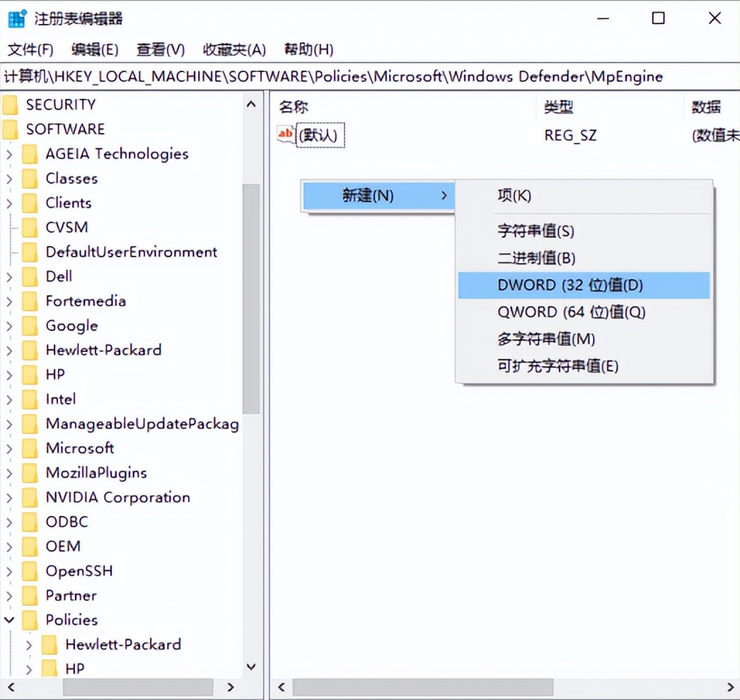Viewport: 740px width, 700px height.
Task: Choose 二进制值(B) in the submenu
Action: tap(584, 258)
